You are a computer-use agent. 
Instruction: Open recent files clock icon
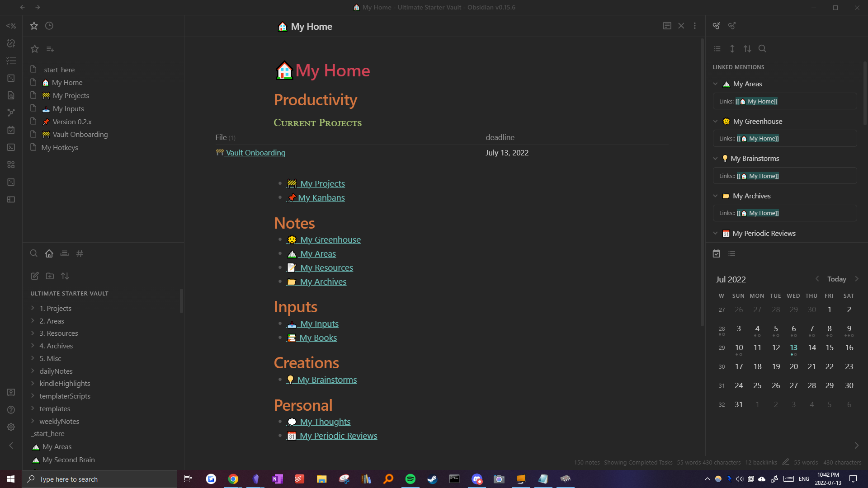pos(49,26)
